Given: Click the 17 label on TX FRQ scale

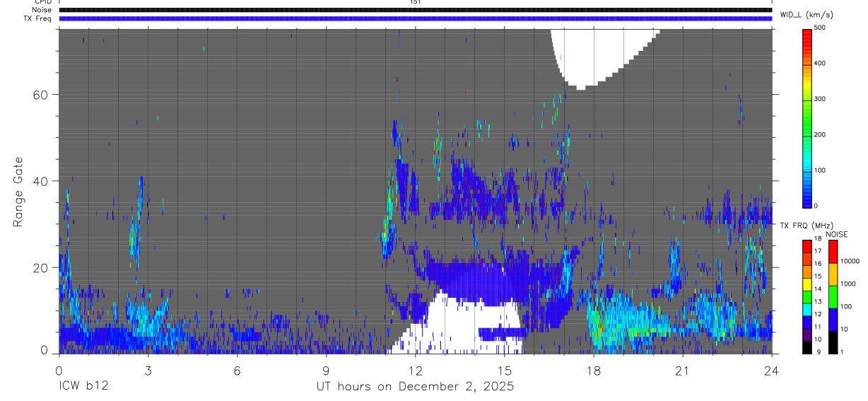Looking at the screenshot, I should pyautogui.click(x=818, y=251).
